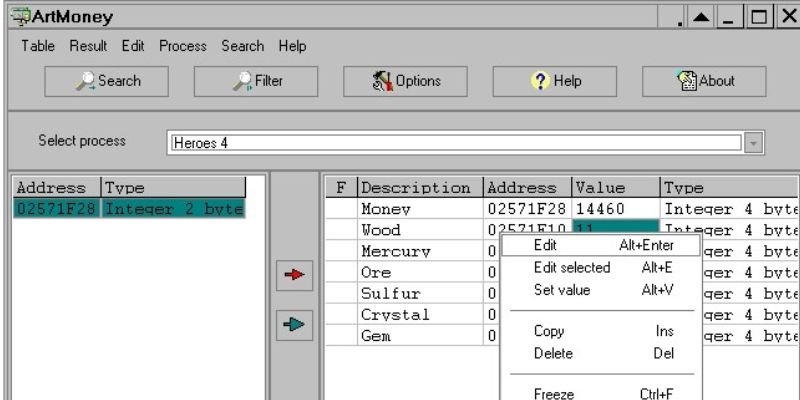Select the 02571F28 address in left list
This screenshot has height=400, width=800.
(x=57, y=209)
